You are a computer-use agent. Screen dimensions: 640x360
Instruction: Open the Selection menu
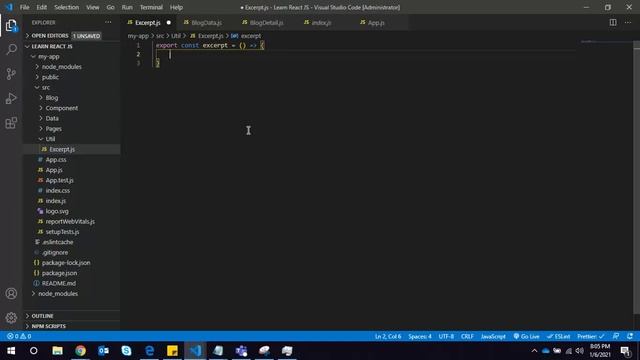pyautogui.click(x=67, y=7)
